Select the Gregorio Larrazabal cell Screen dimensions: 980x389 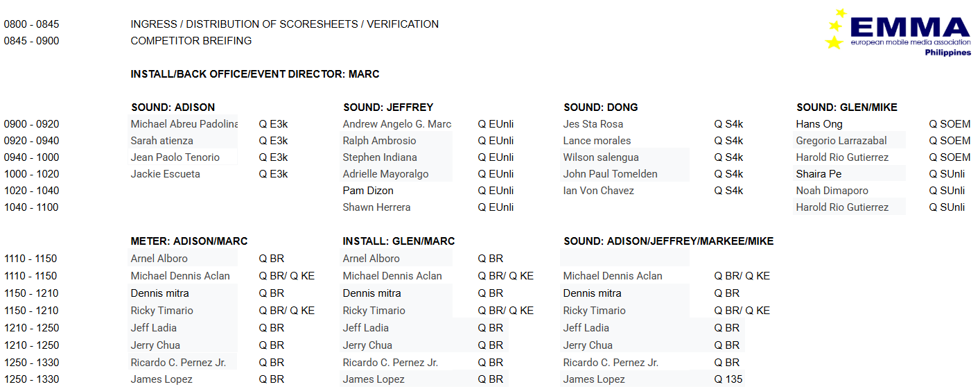click(841, 141)
